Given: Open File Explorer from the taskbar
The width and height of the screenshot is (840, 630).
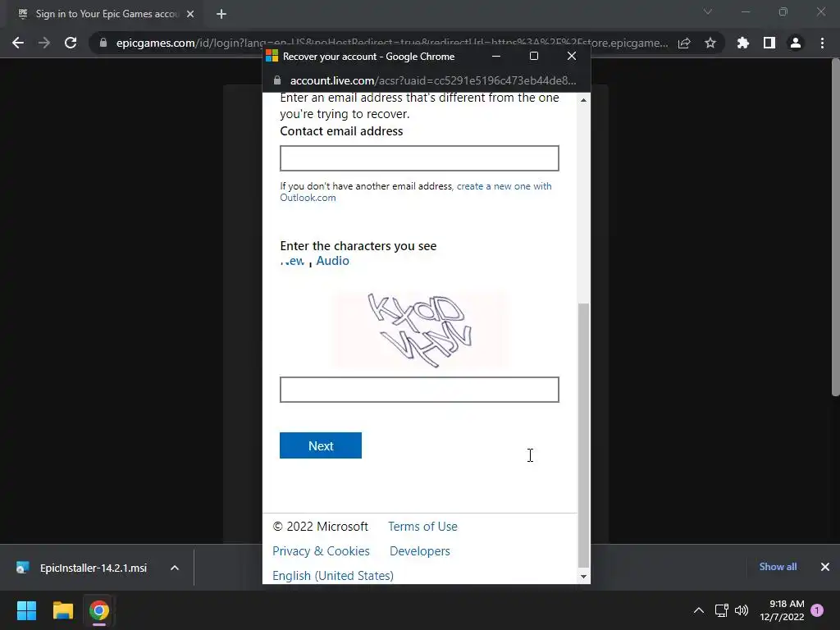Looking at the screenshot, I should [x=62, y=610].
